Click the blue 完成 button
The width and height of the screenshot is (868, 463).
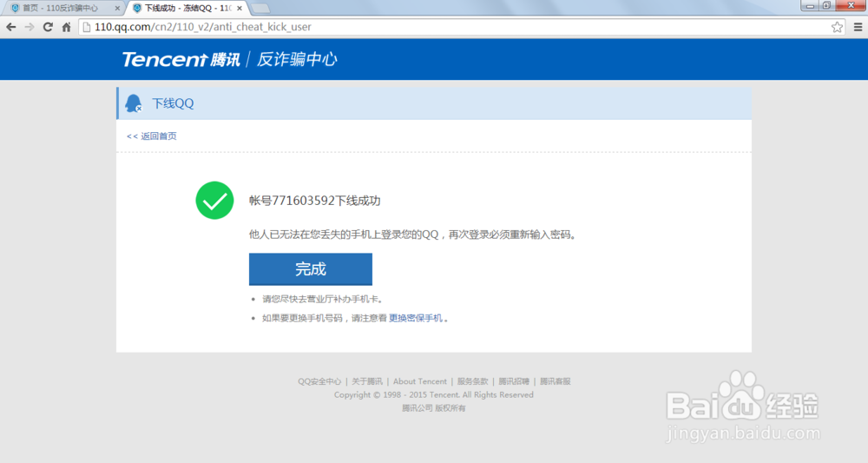(311, 269)
